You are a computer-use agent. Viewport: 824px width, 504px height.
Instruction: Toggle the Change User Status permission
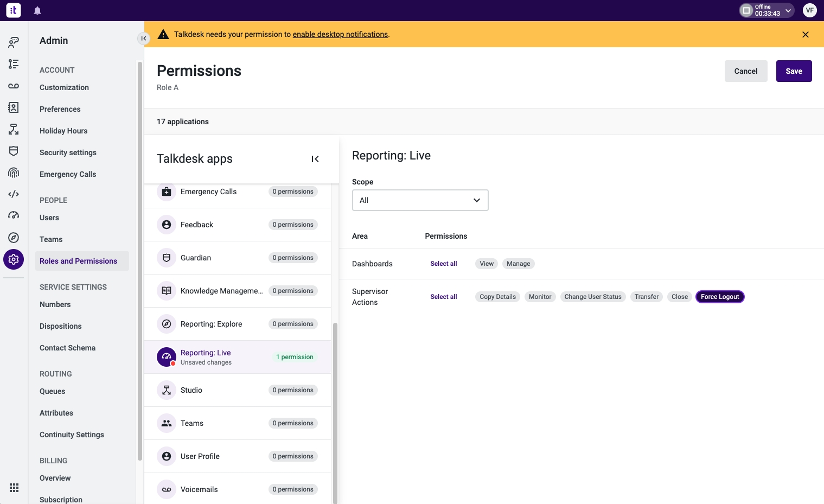point(593,297)
